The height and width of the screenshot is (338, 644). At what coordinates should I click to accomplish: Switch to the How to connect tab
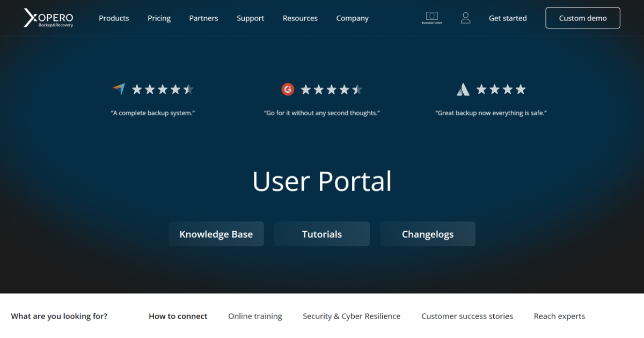click(x=178, y=316)
